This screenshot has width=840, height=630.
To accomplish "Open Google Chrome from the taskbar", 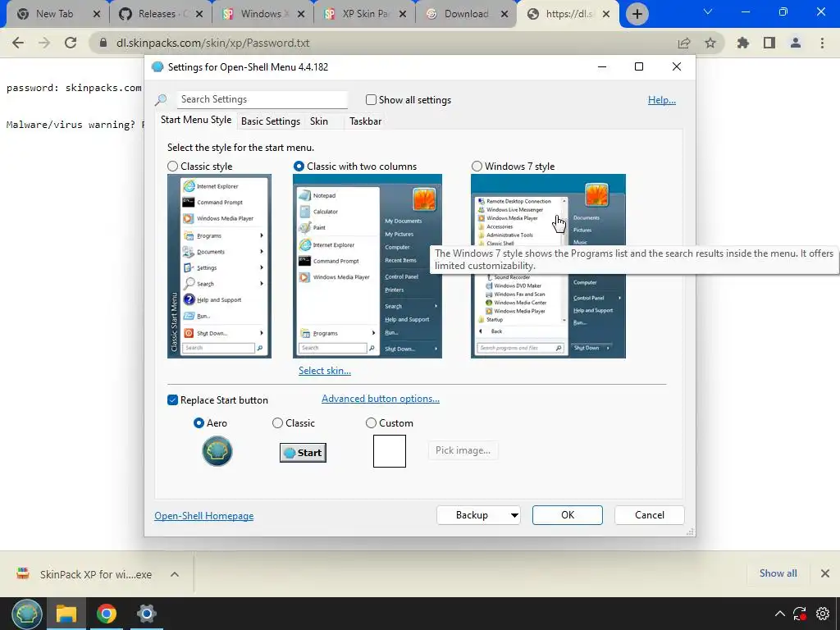I will pyautogui.click(x=106, y=614).
